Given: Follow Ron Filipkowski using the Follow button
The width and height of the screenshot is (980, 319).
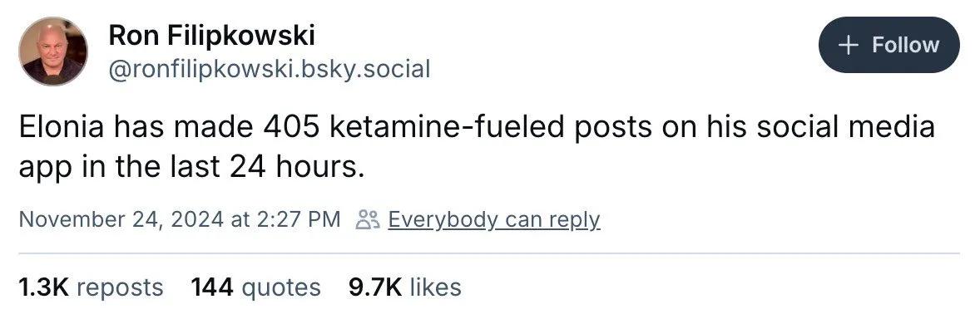Looking at the screenshot, I should 888,45.
